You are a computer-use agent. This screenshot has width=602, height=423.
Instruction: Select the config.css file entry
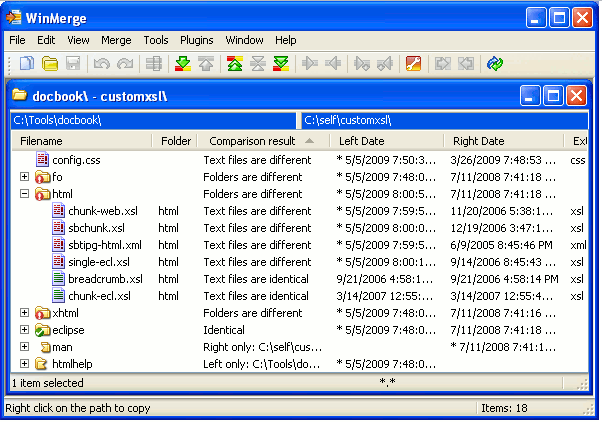(76, 160)
